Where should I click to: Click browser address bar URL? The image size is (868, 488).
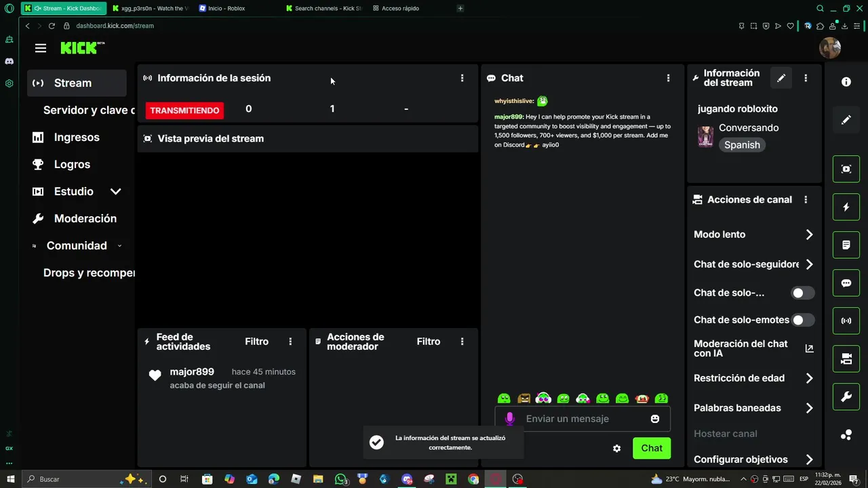click(115, 26)
